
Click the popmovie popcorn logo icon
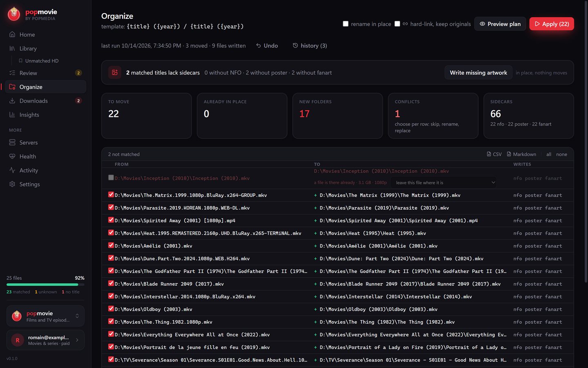click(x=14, y=14)
